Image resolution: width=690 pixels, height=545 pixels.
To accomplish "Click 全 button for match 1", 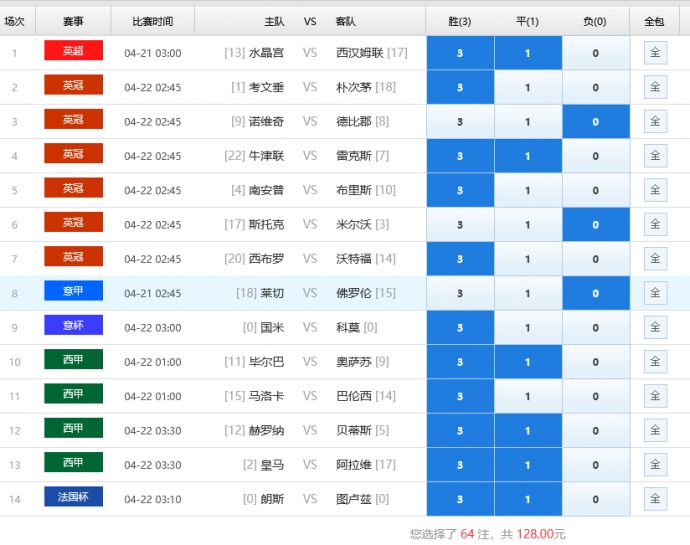I will point(655,53).
